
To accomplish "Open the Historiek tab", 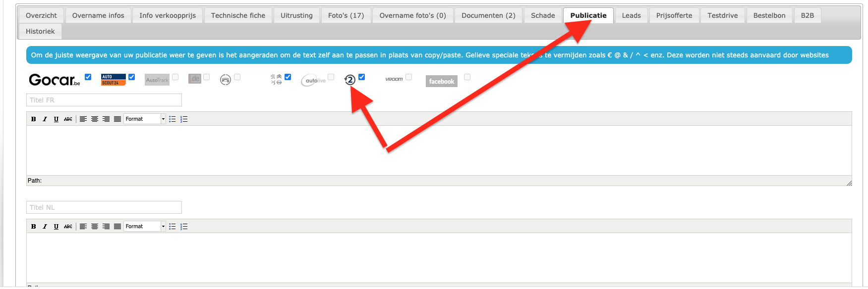I will pos(40,31).
